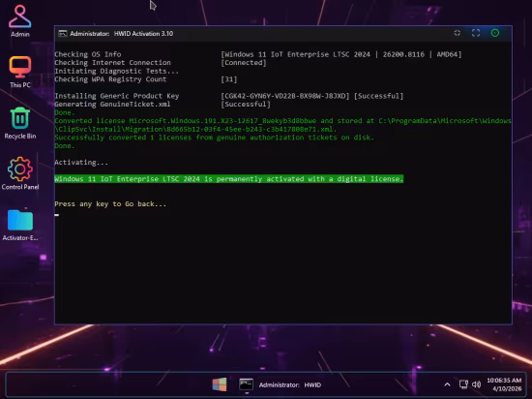Click the "[31]" registry count value
532x399 pixels.
(x=229, y=79)
